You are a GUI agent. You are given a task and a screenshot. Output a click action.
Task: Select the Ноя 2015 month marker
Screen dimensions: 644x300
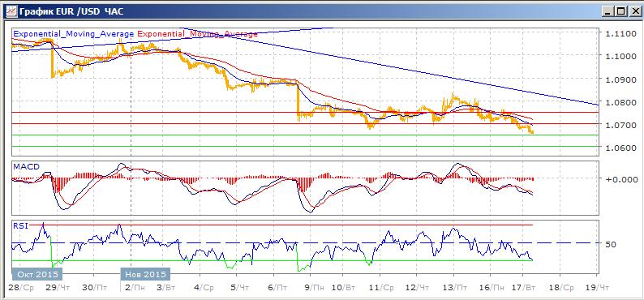point(145,274)
